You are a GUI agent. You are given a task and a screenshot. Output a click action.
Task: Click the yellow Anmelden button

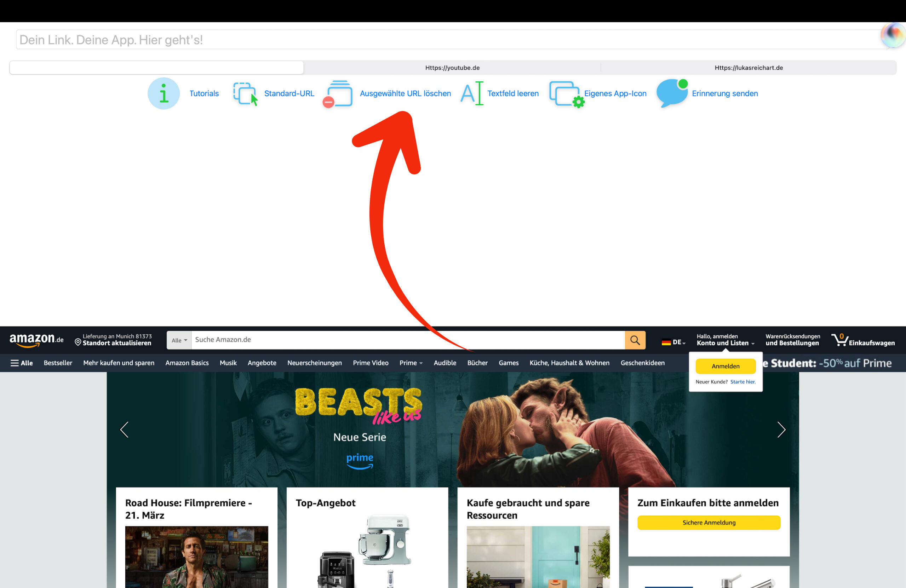(x=725, y=366)
